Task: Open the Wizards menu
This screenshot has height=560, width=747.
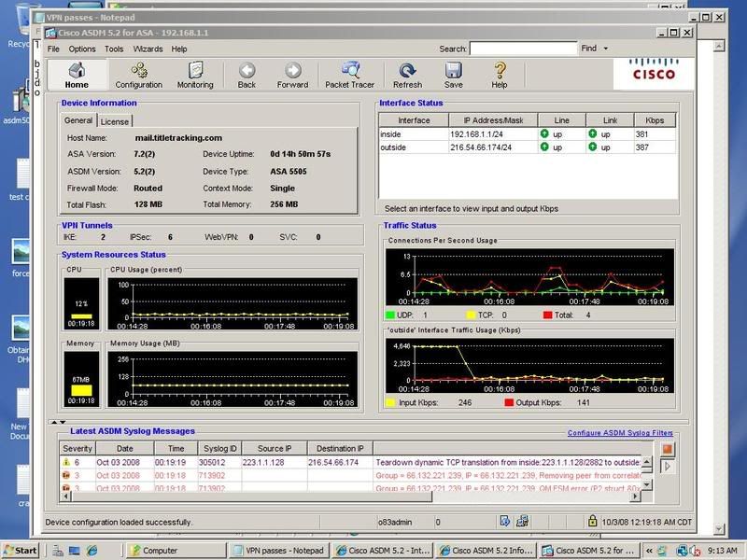Action: [x=148, y=49]
